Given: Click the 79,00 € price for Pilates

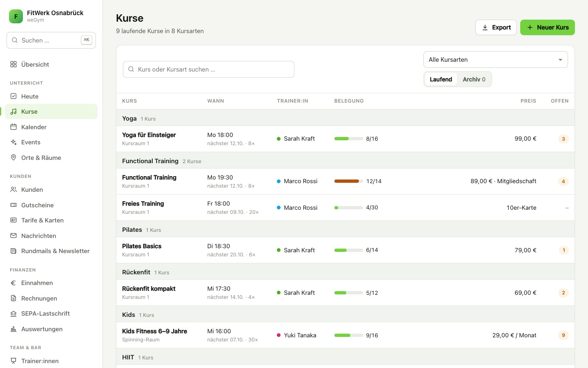Looking at the screenshot, I should click(x=526, y=250).
